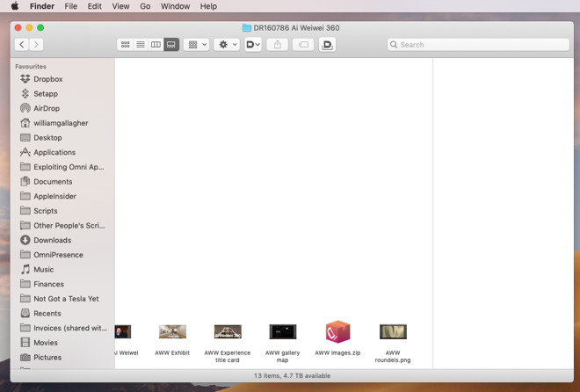Click the folder proxy icon in title bar

pos(247,28)
